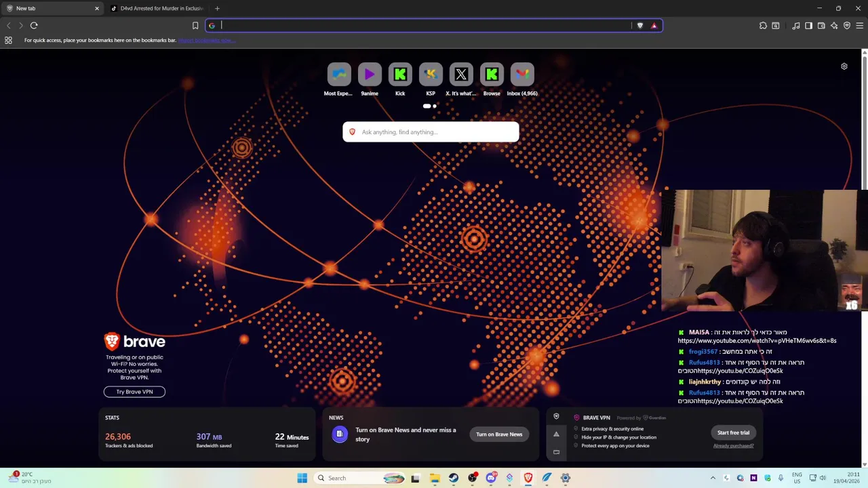The width and height of the screenshot is (868, 488).
Task: Open the Brave hamburger main menu
Action: (859, 26)
